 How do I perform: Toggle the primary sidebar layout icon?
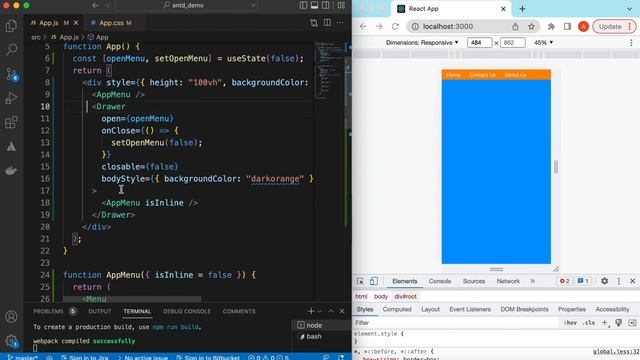pyautogui.click(x=303, y=5)
